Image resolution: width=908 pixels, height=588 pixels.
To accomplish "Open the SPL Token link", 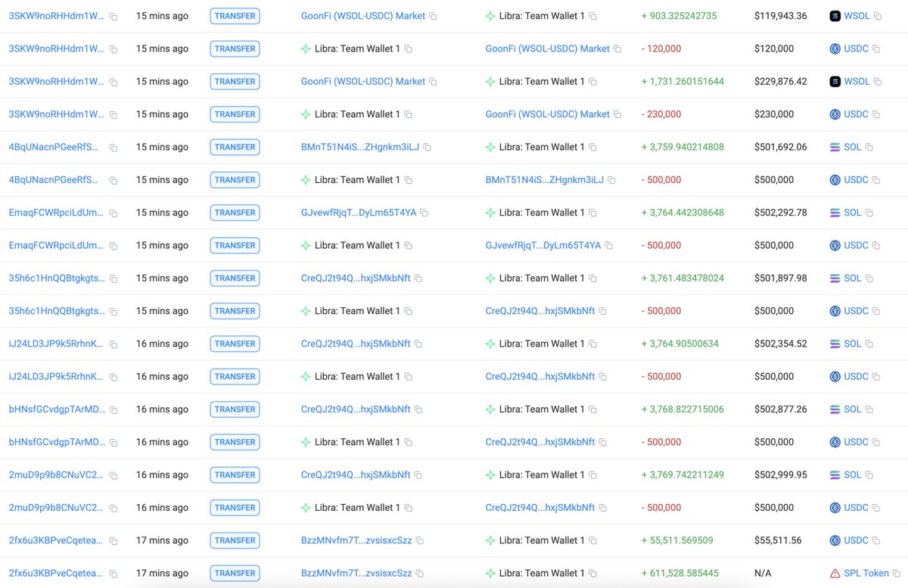I will coord(866,574).
